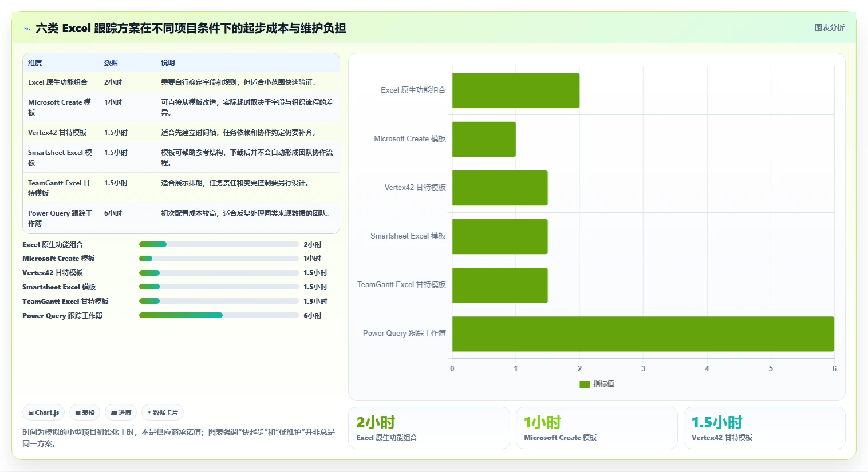Click the chart y-axis label Smartsheet Excel 模板
This screenshot has width=868, height=472.
408,236
